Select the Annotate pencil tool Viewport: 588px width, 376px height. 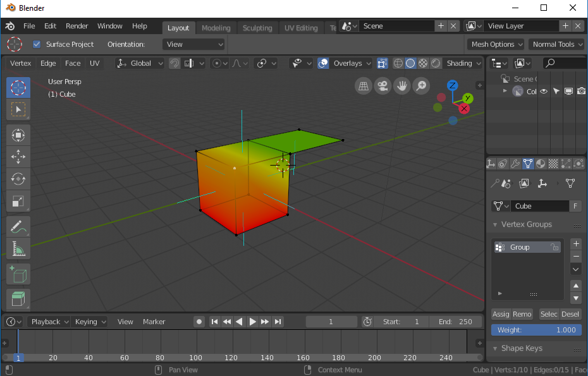click(x=18, y=226)
